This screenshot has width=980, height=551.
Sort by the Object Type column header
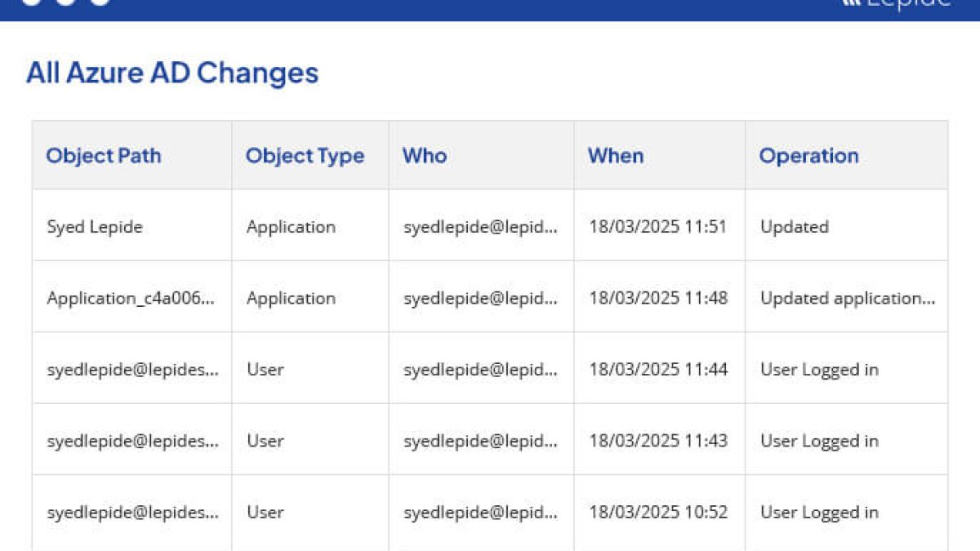pyautogui.click(x=305, y=156)
